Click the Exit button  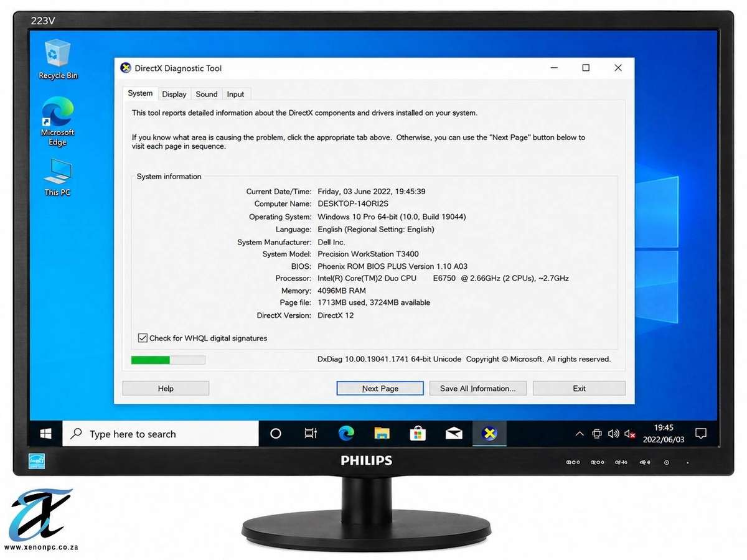tap(580, 388)
